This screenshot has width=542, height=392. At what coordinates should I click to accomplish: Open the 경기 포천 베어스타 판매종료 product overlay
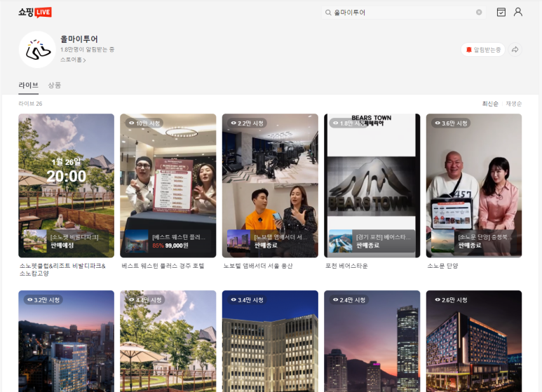point(372,241)
